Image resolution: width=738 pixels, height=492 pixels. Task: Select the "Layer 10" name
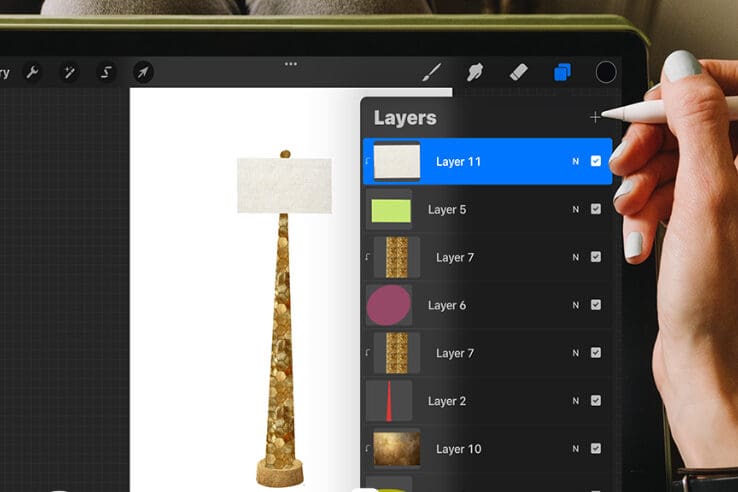click(459, 449)
